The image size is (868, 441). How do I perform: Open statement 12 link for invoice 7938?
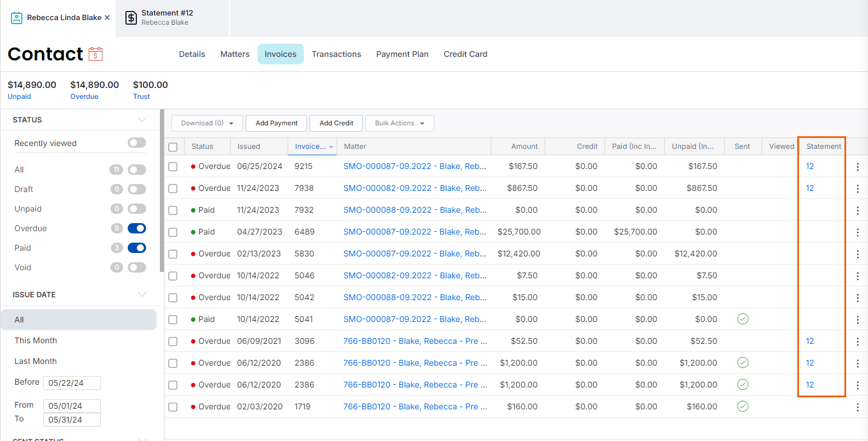(810, 188)
